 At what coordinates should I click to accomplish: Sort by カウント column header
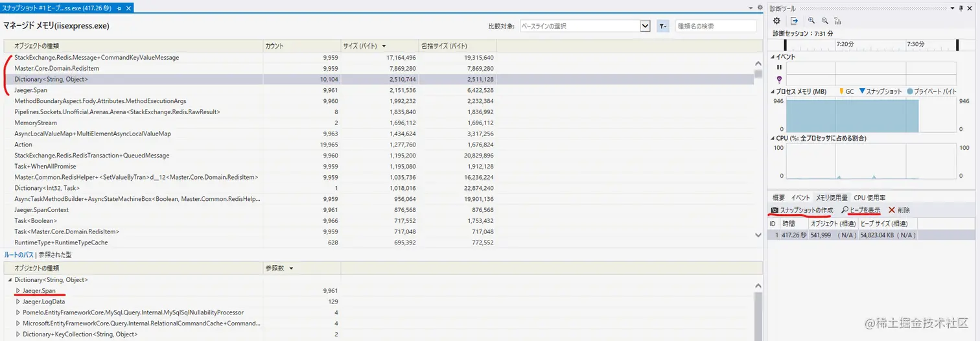[302, 46]
